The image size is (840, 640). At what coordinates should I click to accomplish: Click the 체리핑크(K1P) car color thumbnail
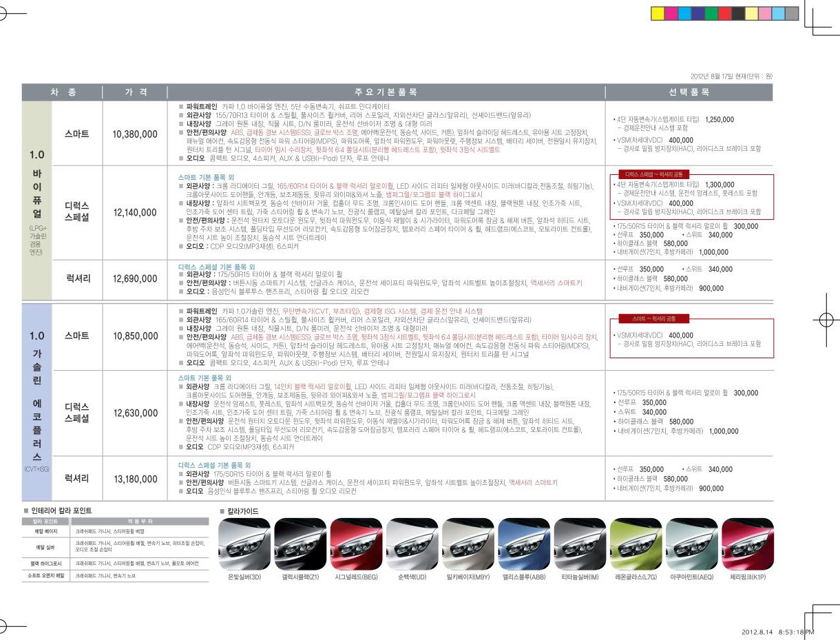click(748, 543)
